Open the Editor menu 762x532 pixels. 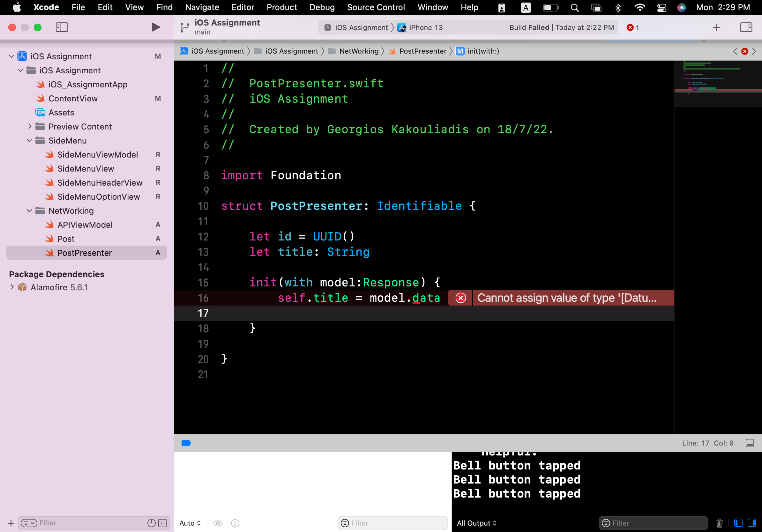[x=243, y=7]
